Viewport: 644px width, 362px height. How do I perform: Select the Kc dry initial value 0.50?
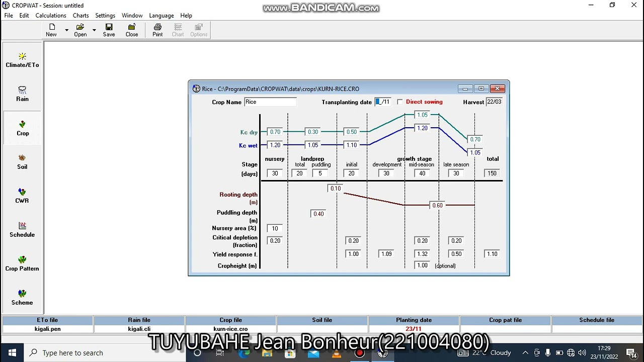click(351, 132)
